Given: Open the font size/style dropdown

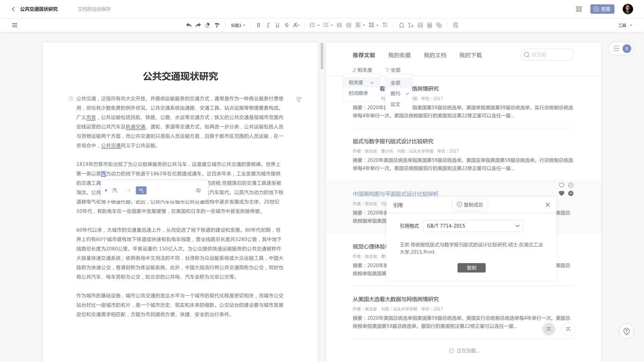Looking at the screenshot, I should tap(296, 25).
